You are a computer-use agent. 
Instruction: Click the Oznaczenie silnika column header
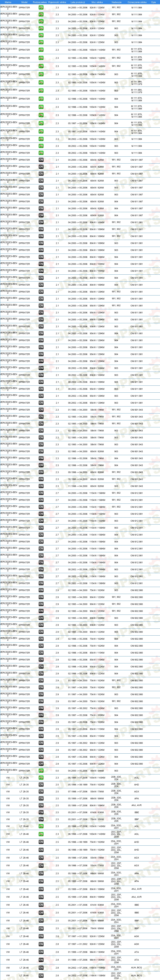point(137,2)
